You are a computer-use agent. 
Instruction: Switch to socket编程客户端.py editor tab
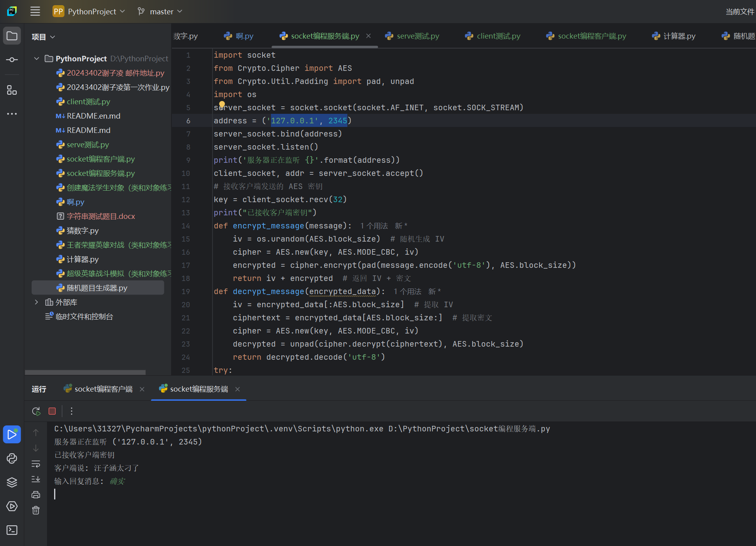click(x=586, y=36)
